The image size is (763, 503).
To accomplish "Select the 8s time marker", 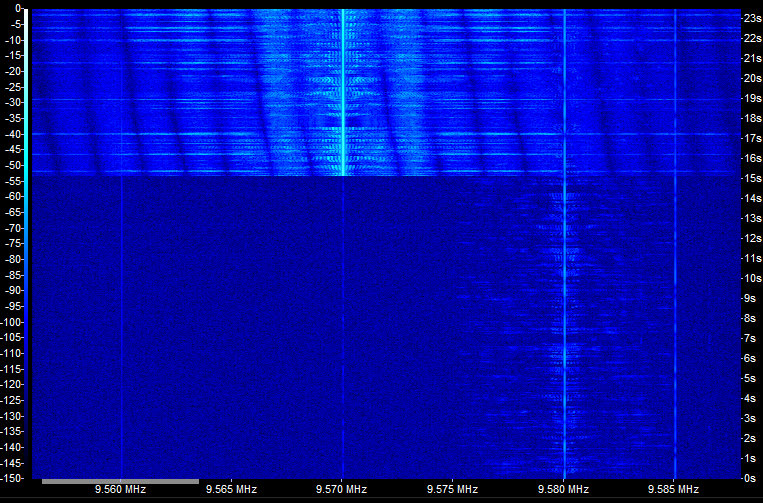I will 750,318.
